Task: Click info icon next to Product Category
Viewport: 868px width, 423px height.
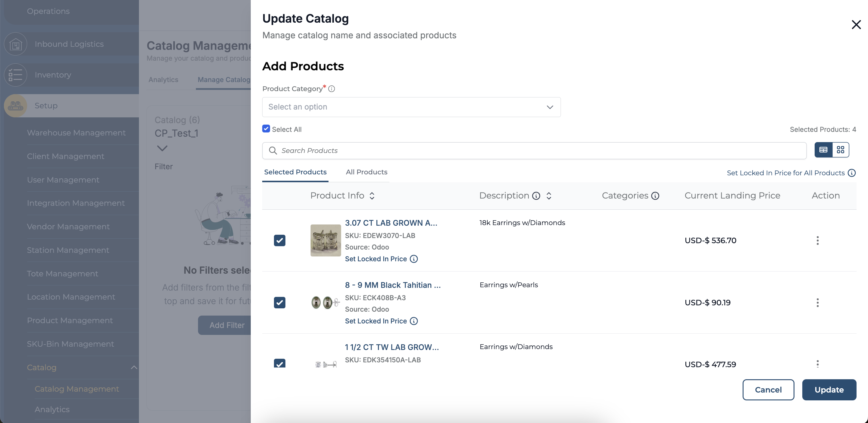Action: point(332,89)
